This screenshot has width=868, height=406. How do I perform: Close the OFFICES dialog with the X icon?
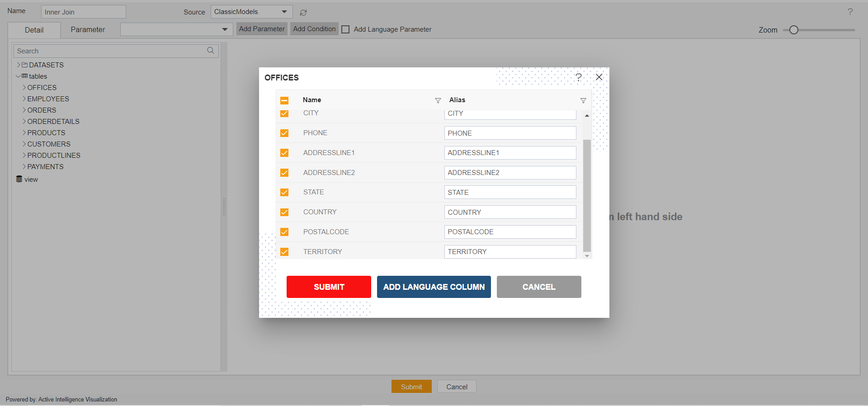coord(599,77)
